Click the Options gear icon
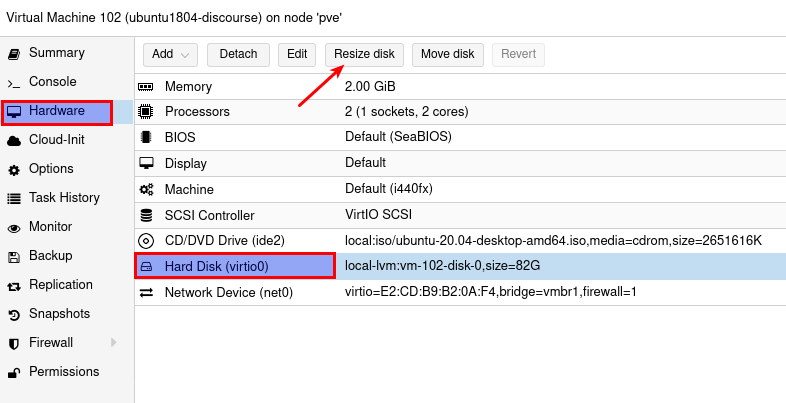This screenshot has height=403, width=786. pyautogui.click(x=14, y=169)
